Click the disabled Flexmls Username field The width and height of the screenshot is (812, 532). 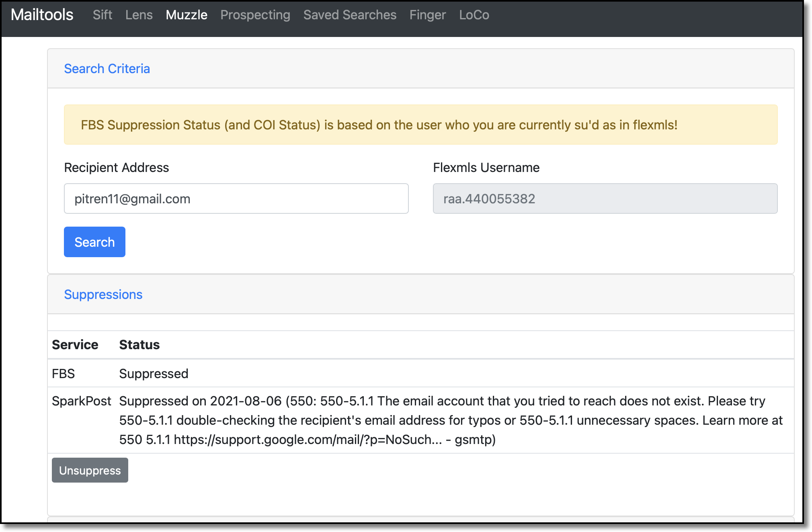[x=605, y=198]
